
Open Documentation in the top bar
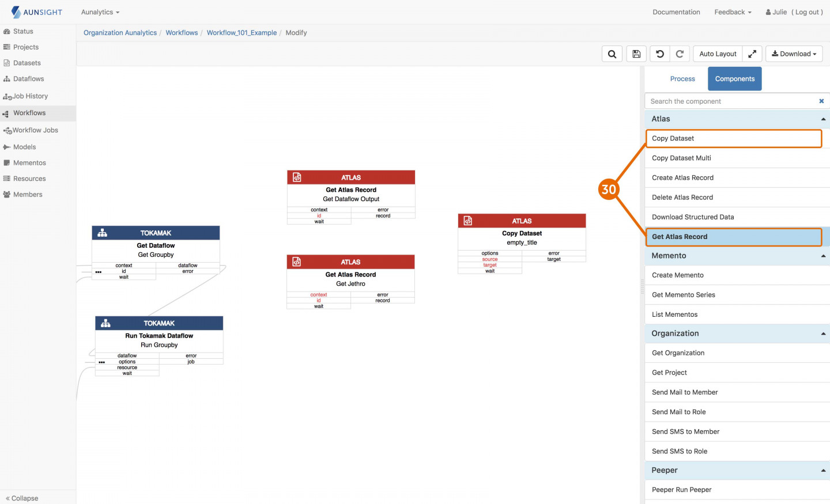(676, 12)
